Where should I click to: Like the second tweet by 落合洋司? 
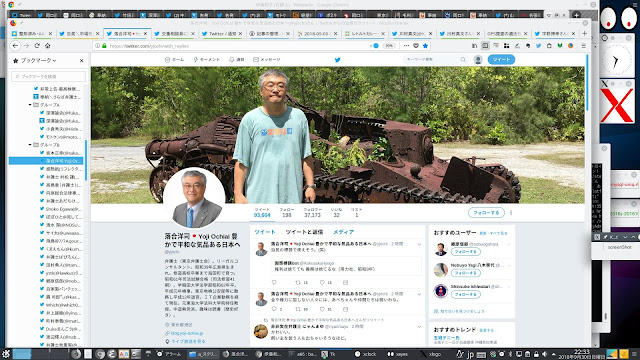(322, 309)
